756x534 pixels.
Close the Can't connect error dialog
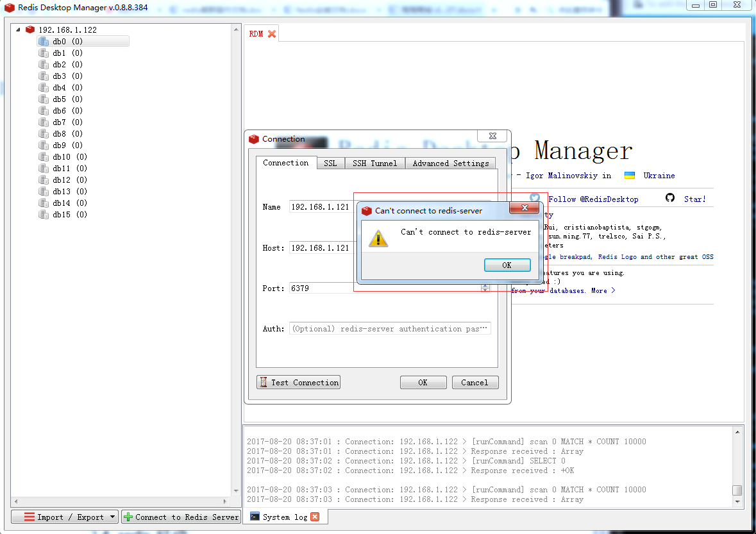point(524,208)
